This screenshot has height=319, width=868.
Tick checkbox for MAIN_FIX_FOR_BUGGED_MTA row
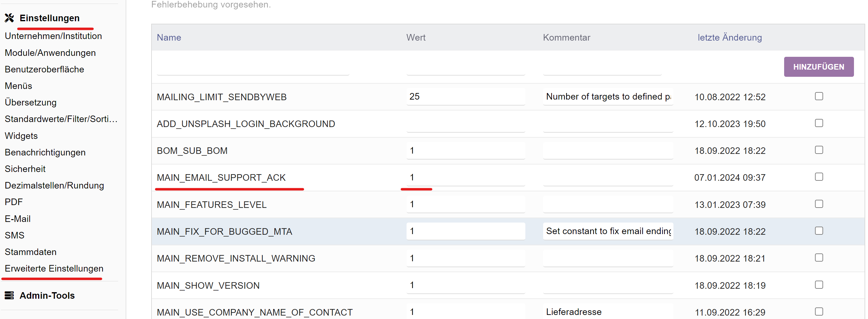(819, 231)
